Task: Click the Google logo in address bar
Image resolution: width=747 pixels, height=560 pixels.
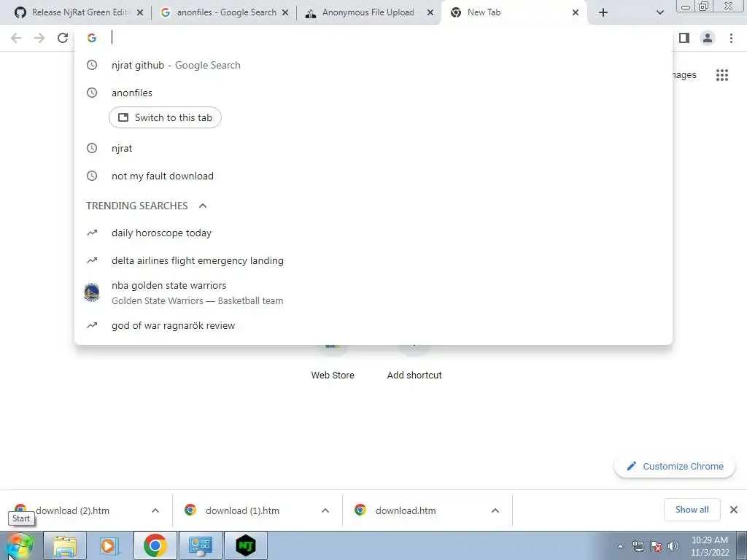Action: tap(92, 38)
